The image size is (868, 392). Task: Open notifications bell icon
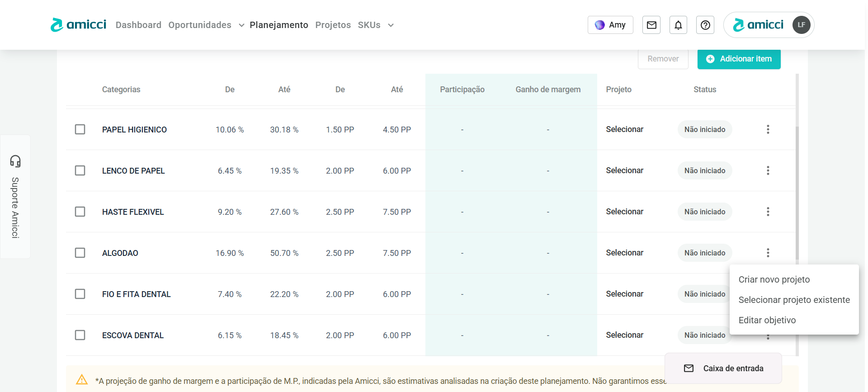(678, 25)
